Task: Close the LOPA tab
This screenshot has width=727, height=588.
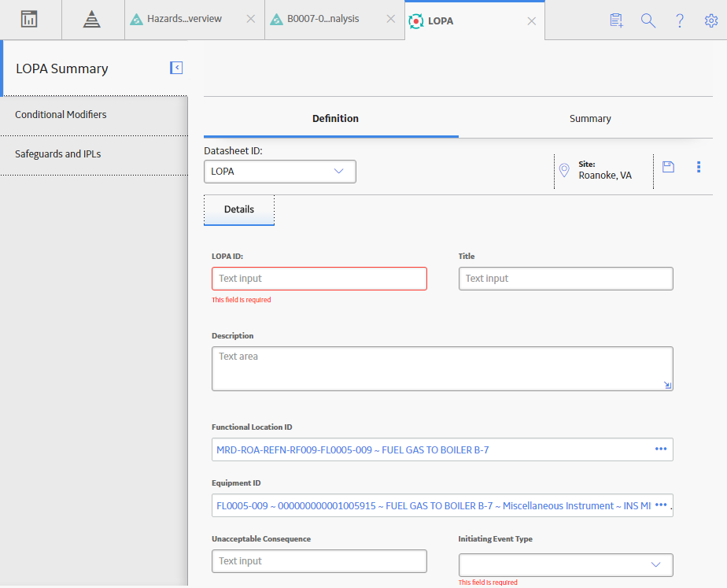Action: 532,21
